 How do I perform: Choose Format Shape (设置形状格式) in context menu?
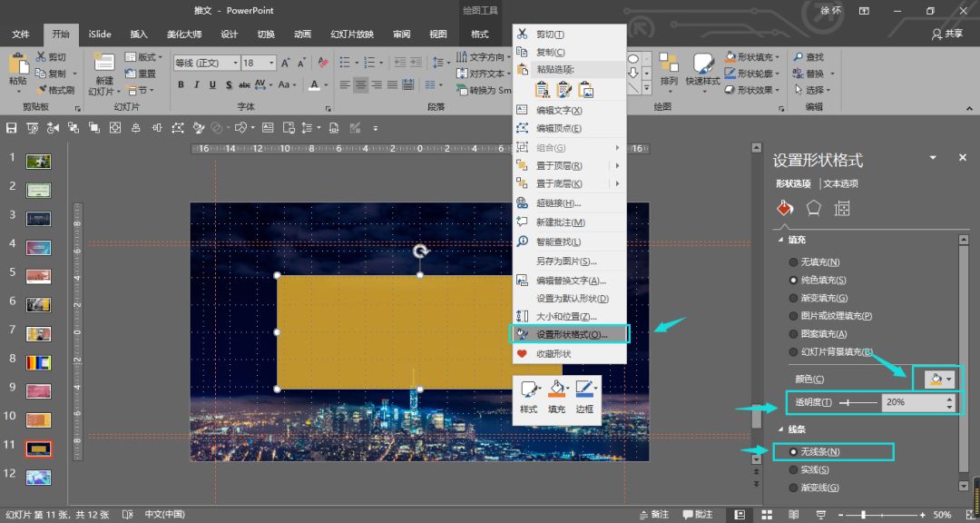[571, 334]
